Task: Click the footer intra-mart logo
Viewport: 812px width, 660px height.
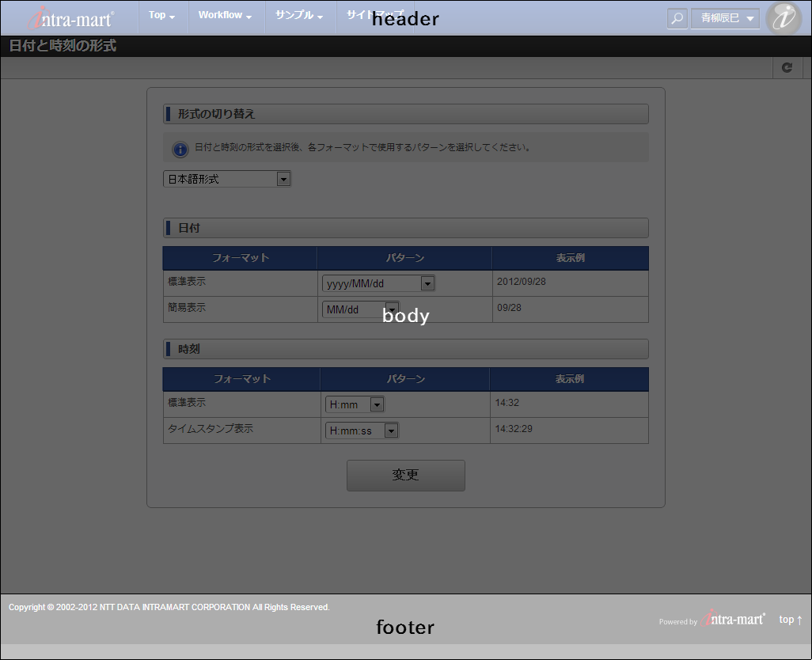Action: (733, 618)
